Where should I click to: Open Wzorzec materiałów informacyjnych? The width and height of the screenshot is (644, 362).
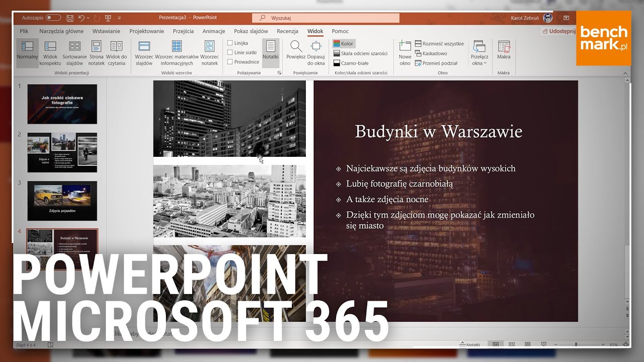177,53
